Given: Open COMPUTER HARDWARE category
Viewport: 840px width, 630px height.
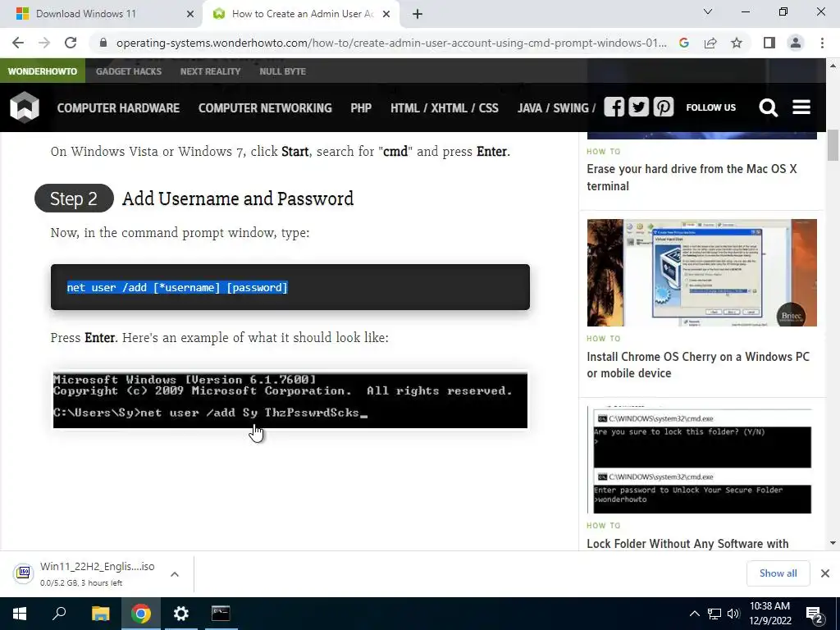Looking at the screenshot, I should (x=118, y=108).
